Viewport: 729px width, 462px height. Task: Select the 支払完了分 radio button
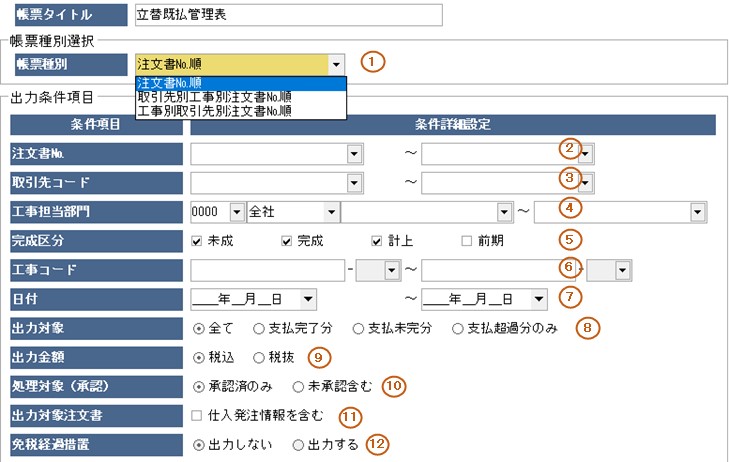click(259, 328)
